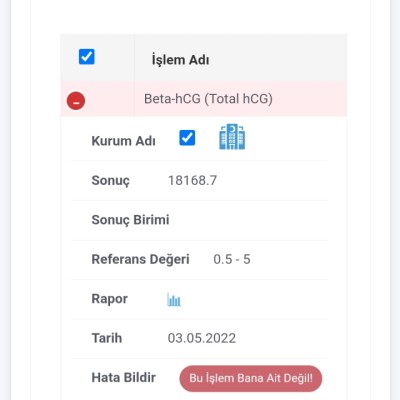This screenshot has width=400, height=400.
Task: Open the report bar chart icon
Action: click(x=174, y=299)
